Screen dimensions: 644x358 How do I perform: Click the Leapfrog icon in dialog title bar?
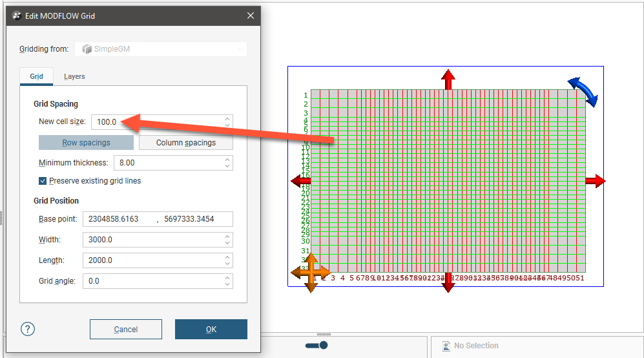point(17,16)
